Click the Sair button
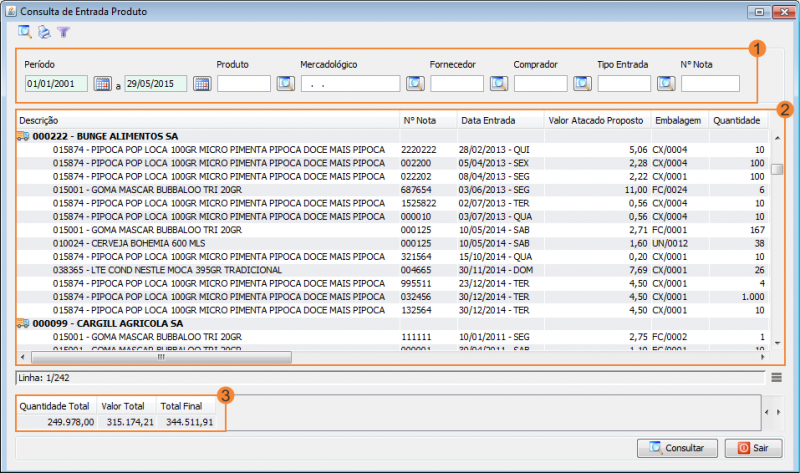800x473 pixels. point(754,448)
